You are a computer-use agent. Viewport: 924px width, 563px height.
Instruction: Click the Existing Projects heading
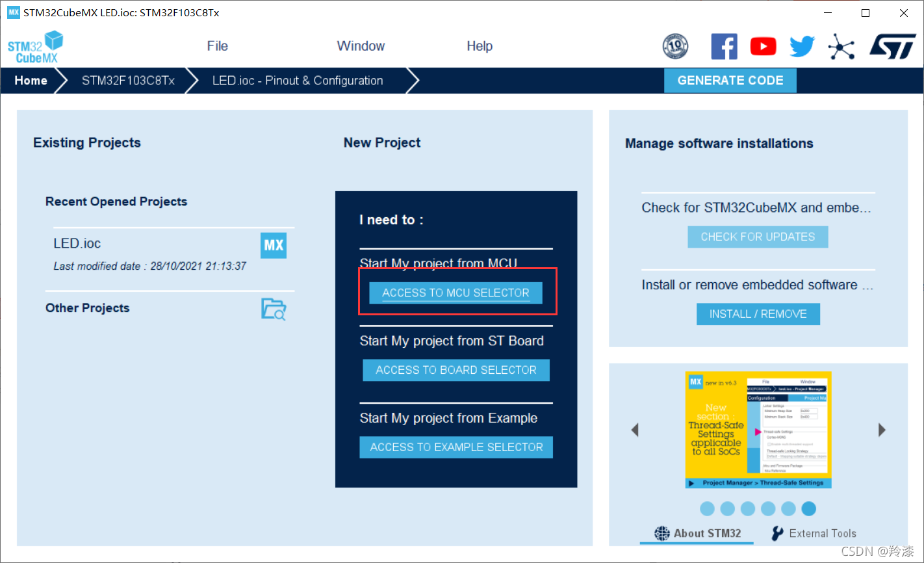pyautogui.click(x=87, y=142)
